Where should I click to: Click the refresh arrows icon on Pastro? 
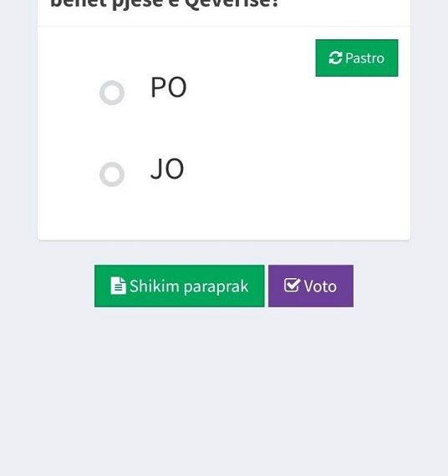point(335,58)
